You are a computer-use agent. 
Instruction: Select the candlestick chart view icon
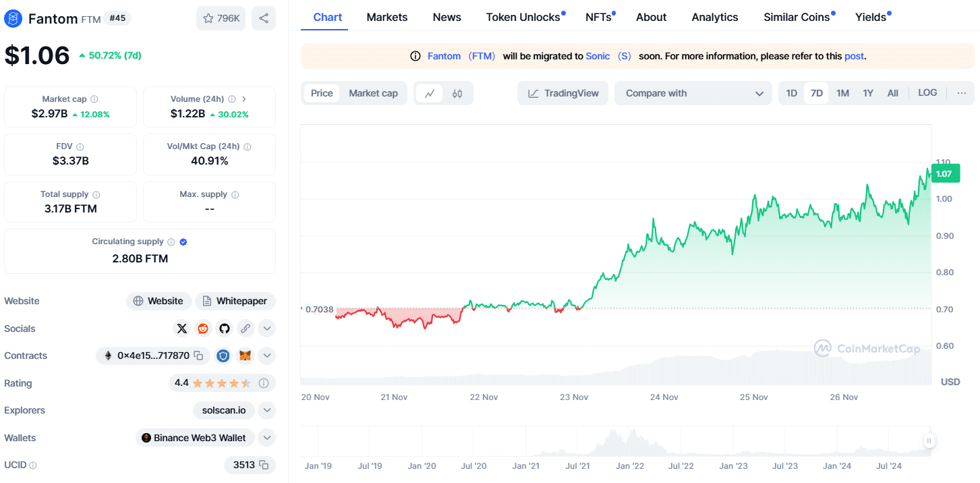457,93
